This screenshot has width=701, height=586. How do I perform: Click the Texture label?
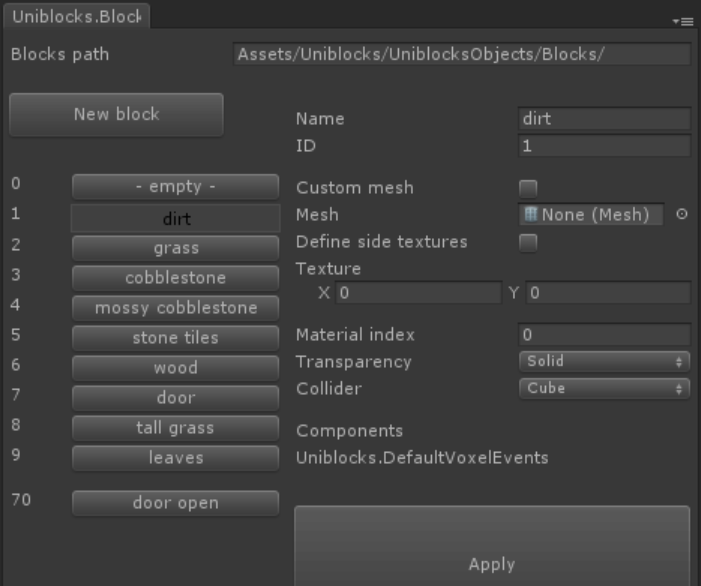pos(328,269)
